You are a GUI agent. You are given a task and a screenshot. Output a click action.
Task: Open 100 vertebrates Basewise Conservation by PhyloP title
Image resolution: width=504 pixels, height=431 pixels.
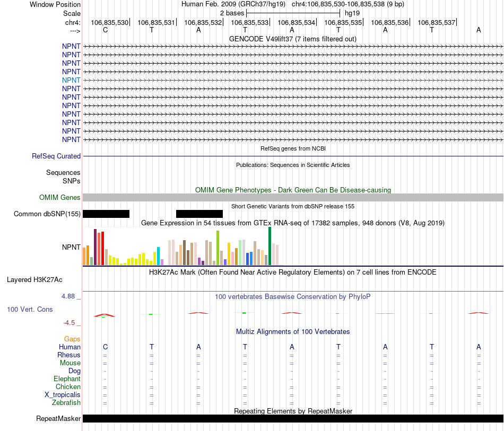[293, 297]
